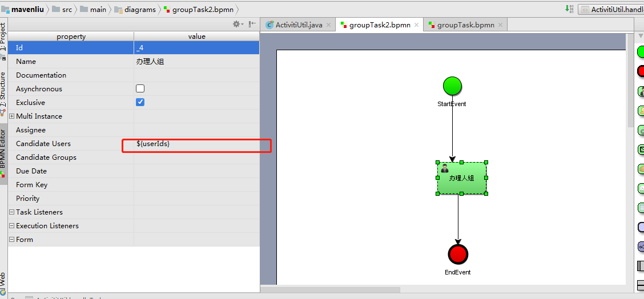The image size is (644, 299).
Task: Close the groupTask.bpmn tab
Action: tap(500, 25)
